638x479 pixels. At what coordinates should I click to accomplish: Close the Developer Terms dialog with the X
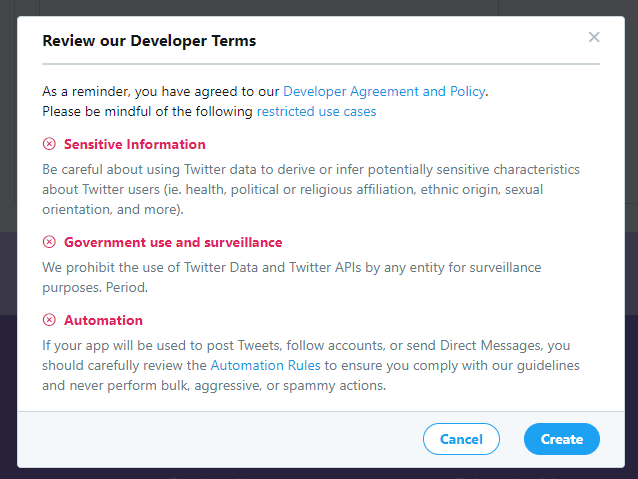(x=594, y=37)
